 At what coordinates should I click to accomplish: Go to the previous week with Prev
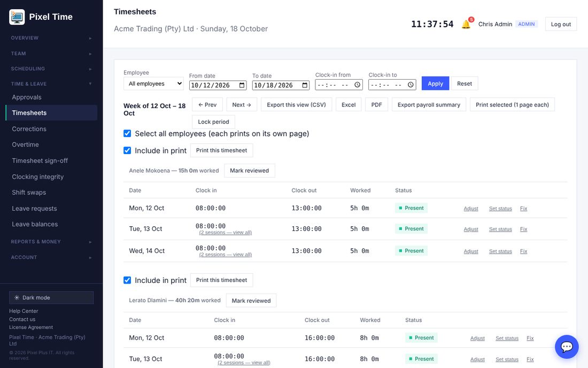tap(207, 105)
